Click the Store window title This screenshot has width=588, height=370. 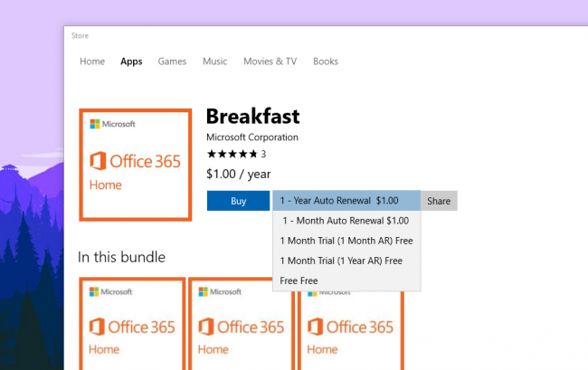(x=80, y=35)
